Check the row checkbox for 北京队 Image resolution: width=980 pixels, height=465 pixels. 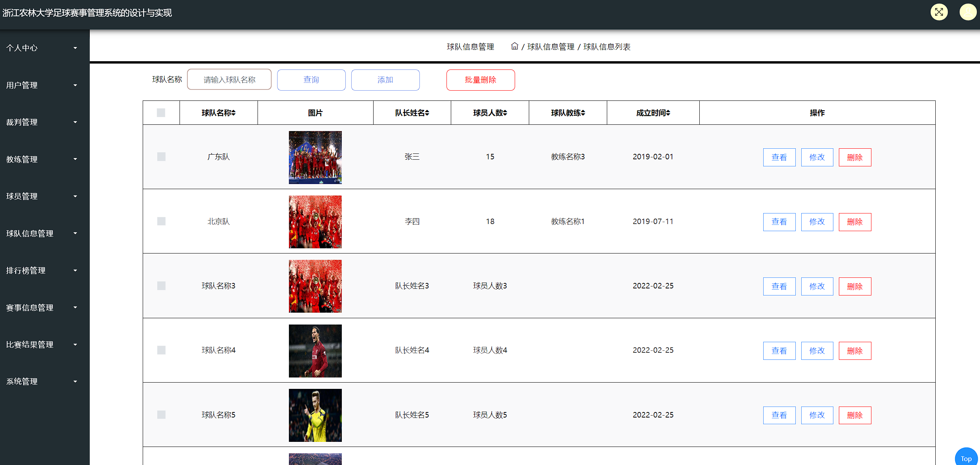(x=161, y=221)
